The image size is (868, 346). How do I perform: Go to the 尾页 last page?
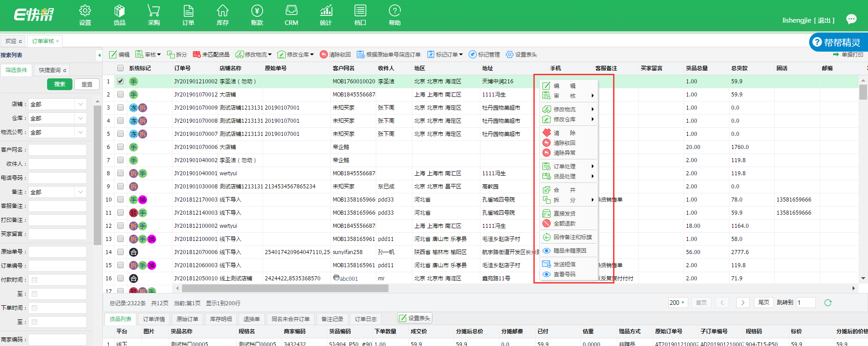(x=763, y=303)
